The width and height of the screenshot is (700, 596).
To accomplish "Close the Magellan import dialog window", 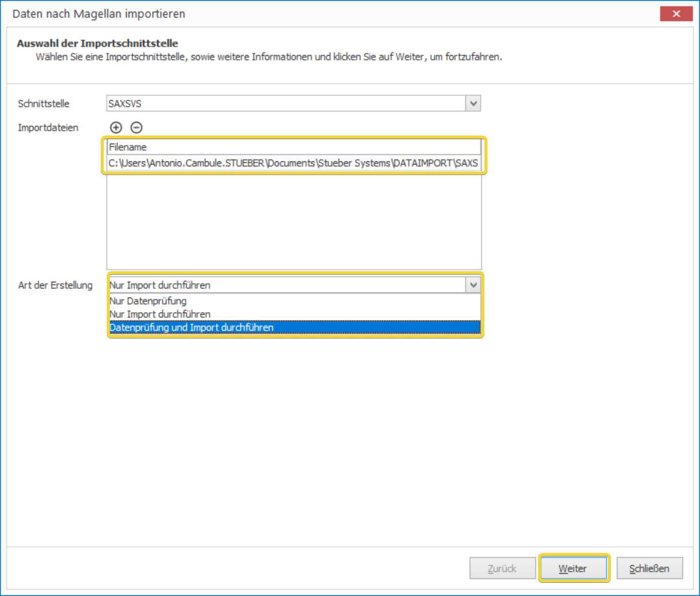I will point(676,14).
